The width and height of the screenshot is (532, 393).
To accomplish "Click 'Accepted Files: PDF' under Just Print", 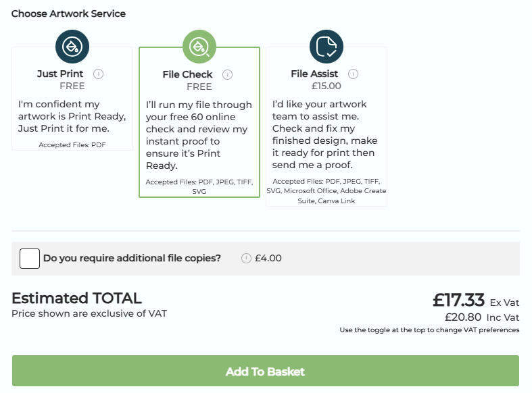I will point(72,145).
